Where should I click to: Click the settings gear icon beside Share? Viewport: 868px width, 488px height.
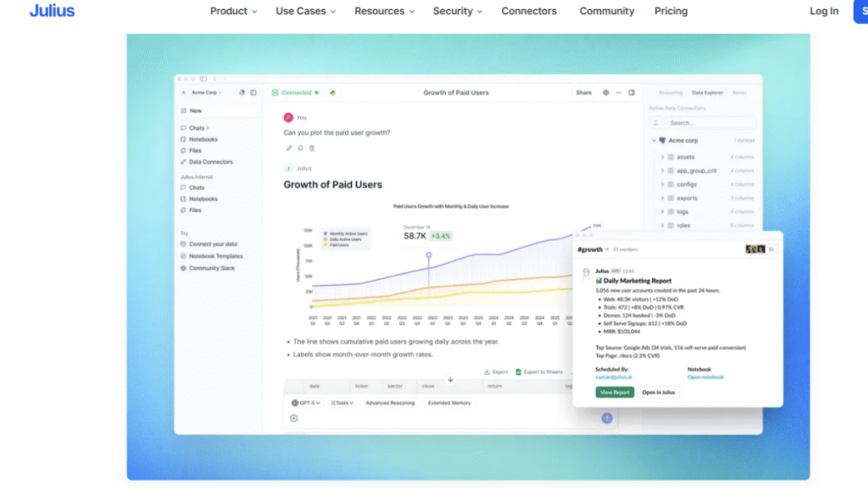605,92
